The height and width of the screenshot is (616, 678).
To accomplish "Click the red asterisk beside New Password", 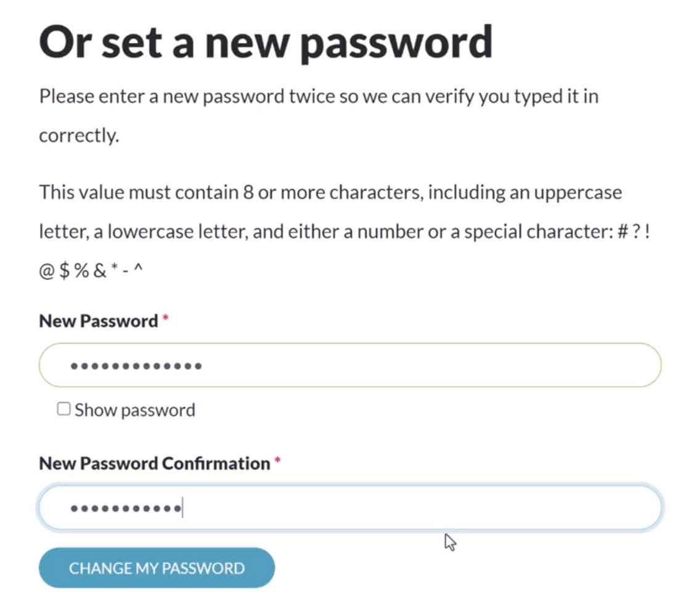I will [166, 318].
